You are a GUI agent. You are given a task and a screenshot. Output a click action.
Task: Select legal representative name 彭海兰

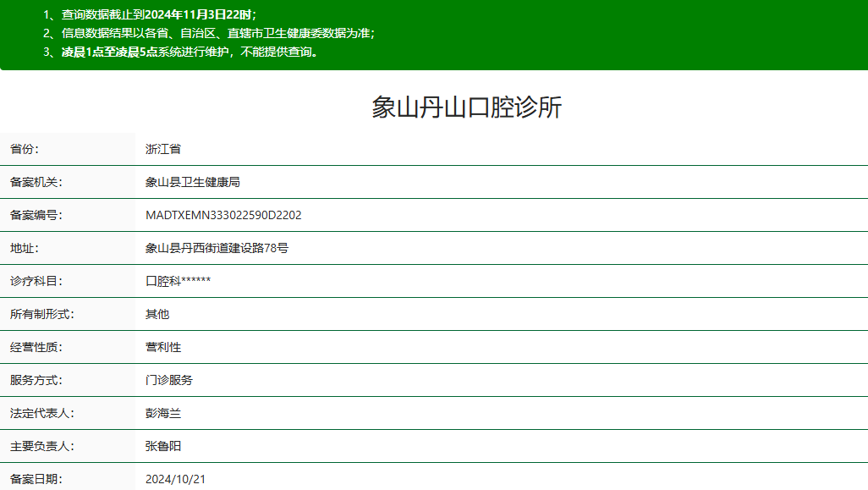tap(163, 414)
